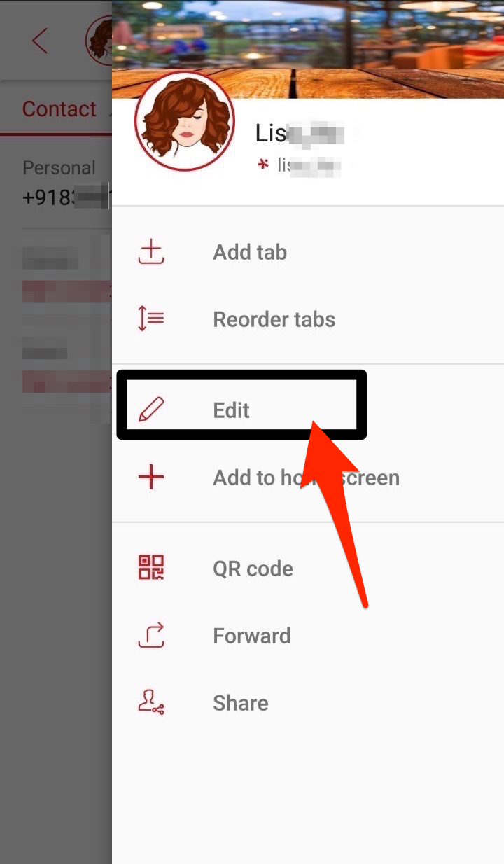
Task: Tap the pencil Edit icon
Action: [151, 410]
